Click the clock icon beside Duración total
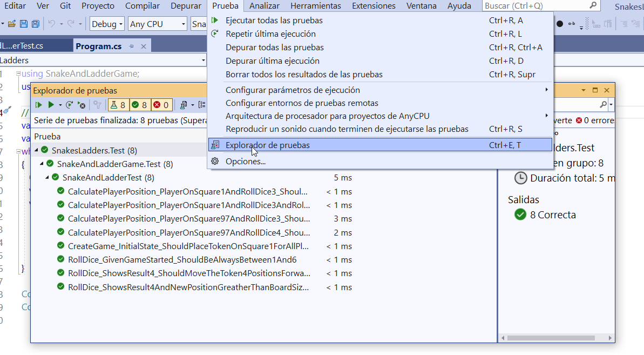The image size is (644, 355). (x=520, y=178)
